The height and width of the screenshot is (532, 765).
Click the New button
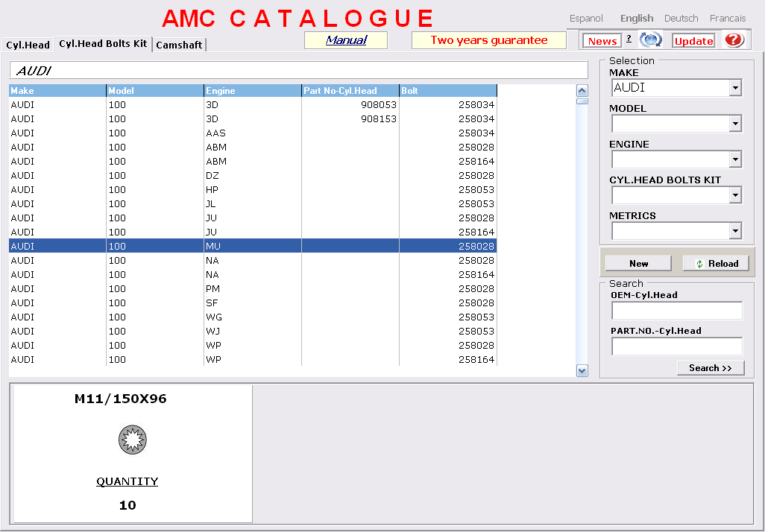tap(638, 263)
